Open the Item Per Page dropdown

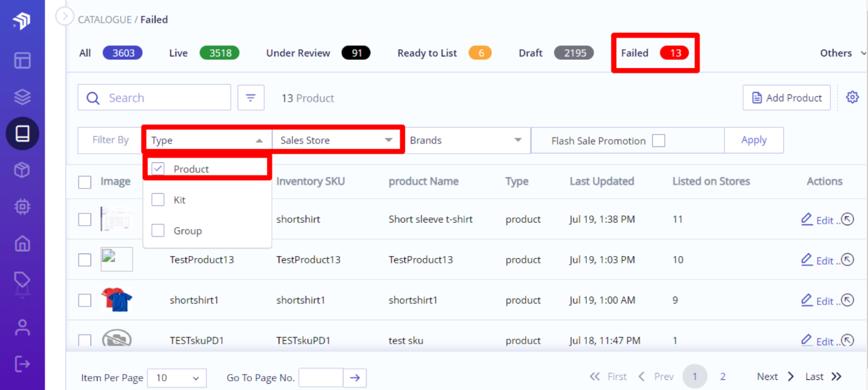(x=177, y=377)
